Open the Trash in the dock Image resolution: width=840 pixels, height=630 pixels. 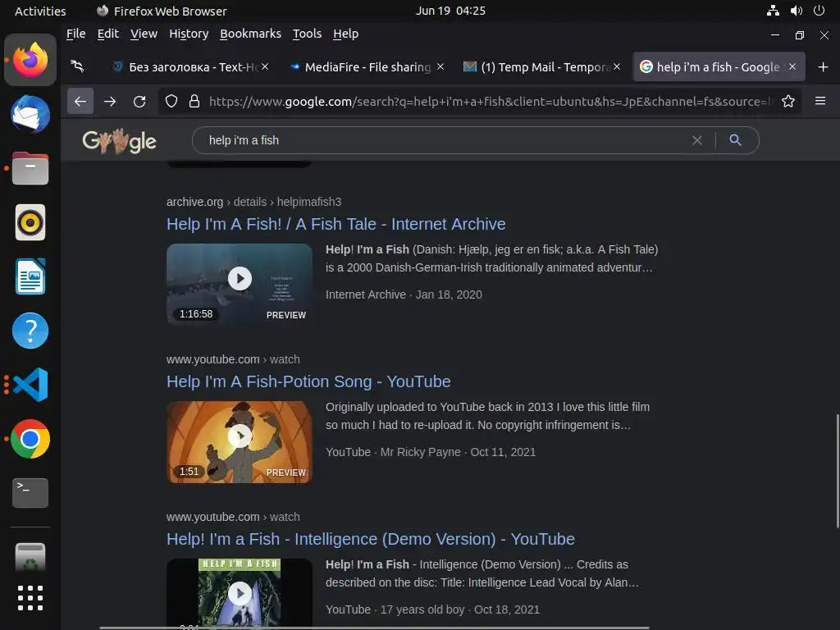(30, 558)
